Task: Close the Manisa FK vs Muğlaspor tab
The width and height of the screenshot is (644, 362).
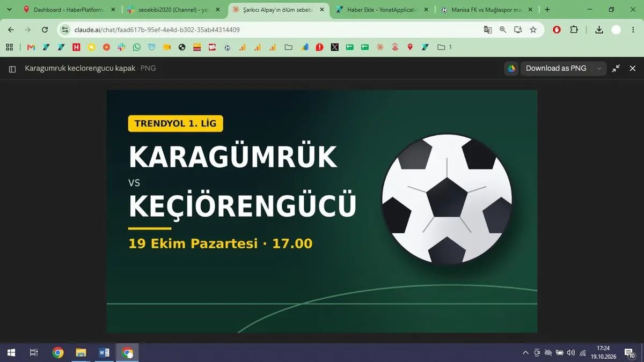Action: [531, 10]
